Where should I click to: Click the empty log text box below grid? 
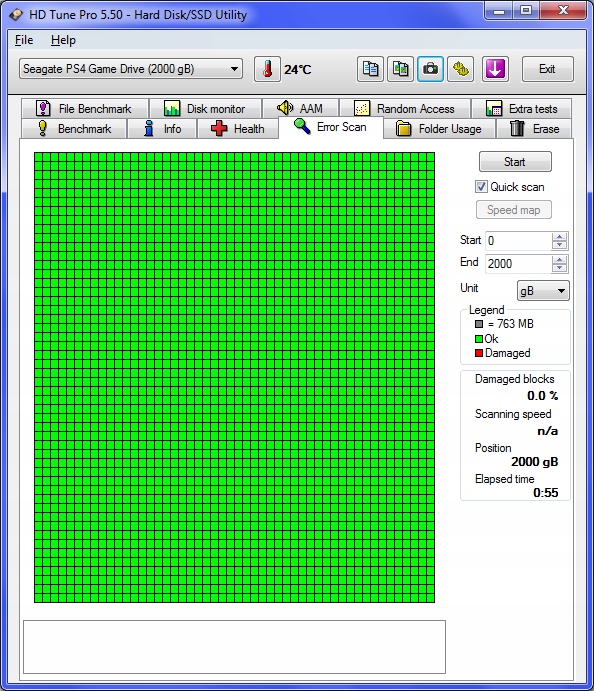(234, 647)
